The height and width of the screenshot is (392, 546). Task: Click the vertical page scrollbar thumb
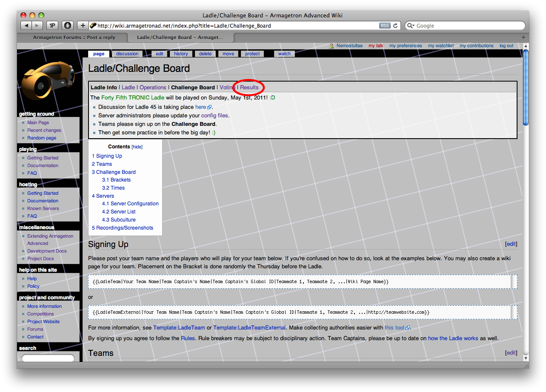click(526, 87)
